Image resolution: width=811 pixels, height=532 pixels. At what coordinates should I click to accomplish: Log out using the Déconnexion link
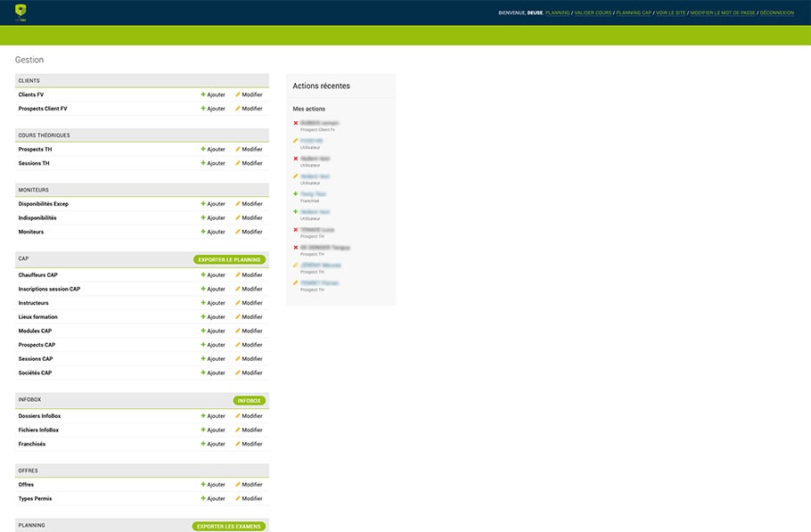pos(777,13)
